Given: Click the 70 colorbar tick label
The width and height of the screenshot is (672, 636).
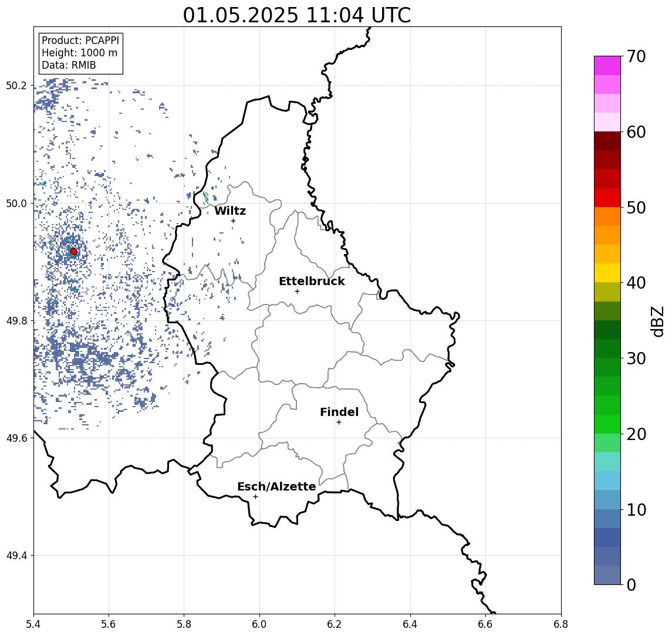Looking at the screenshot, I should click(x=636, y=56).
